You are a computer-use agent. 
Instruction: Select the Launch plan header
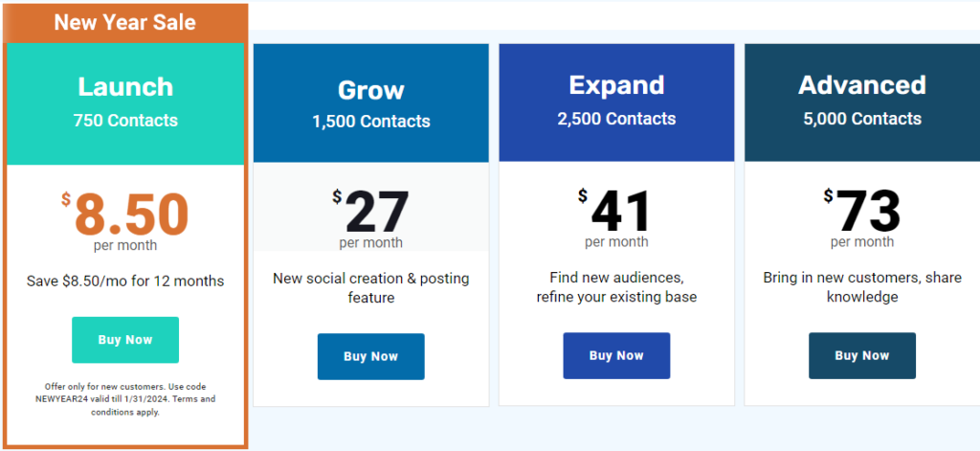point(125,87)
